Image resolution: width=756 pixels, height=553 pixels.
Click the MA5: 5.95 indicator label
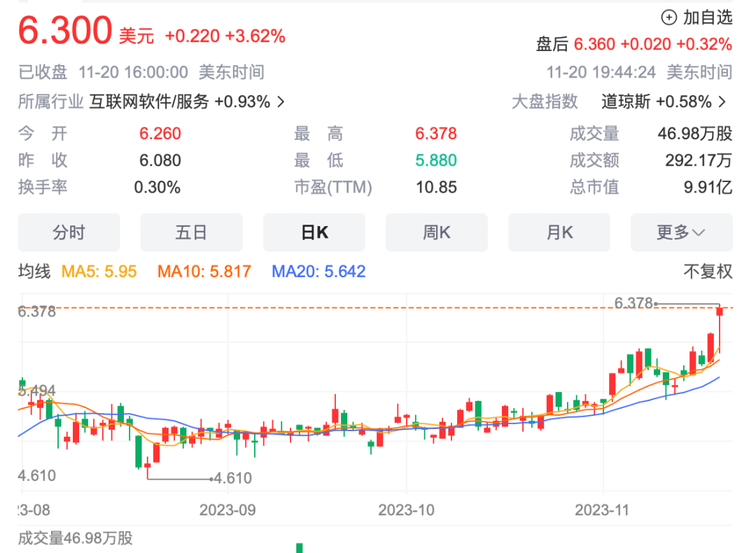[x=99, y=272]
